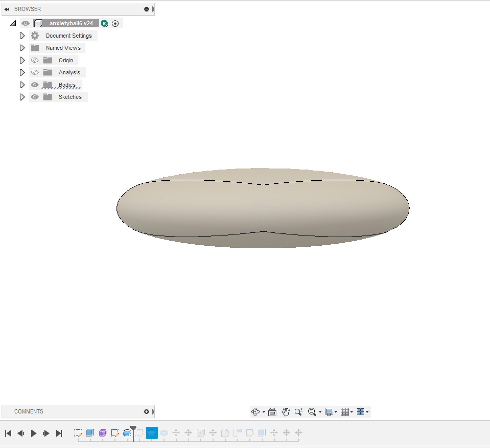490x448 pixels.
Task: Activate the Zoom tool
Action: coord(298,412)
